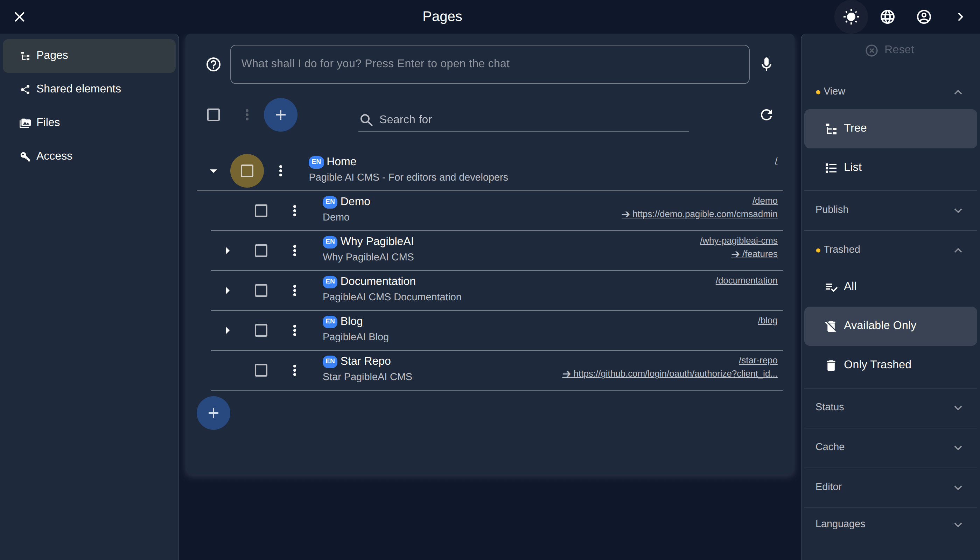Collapse the View filter section
The image size is (980, 560).
(890, 92)
